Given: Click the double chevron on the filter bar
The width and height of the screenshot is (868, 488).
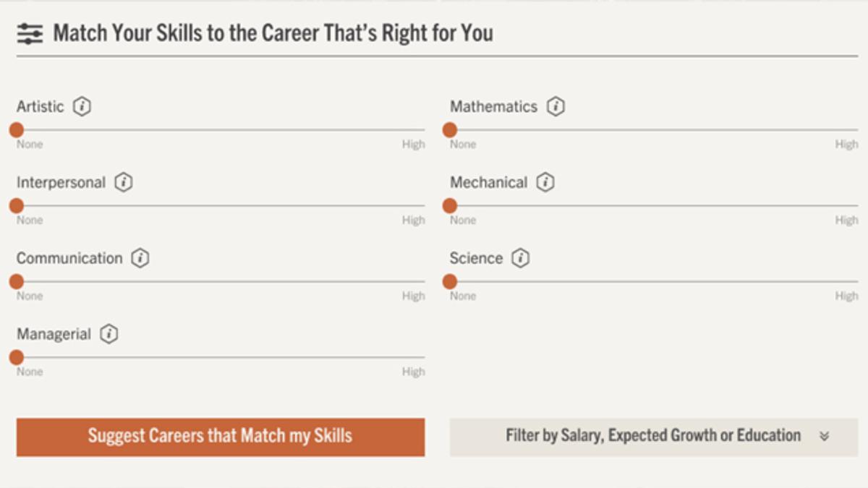Looking at the screenshot, I should (824, 437).
